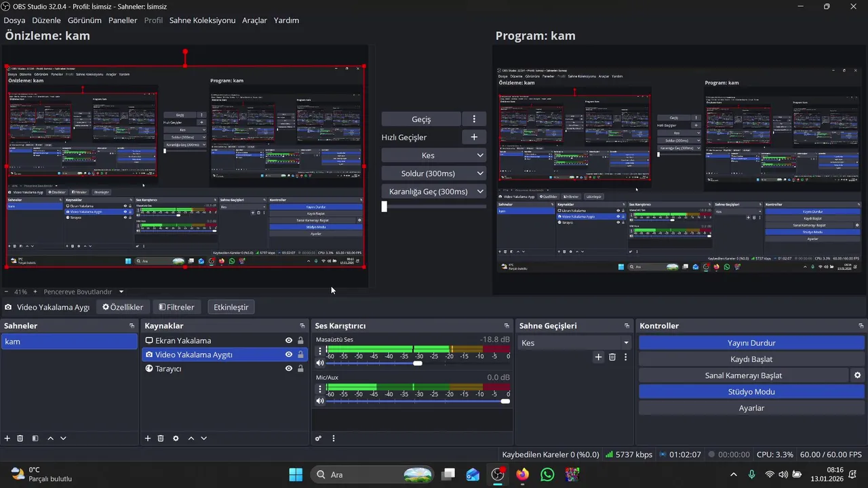The image size is (868, 488).
Task: Expand hidden system tray icons chevron
Action: (x=733, y=474)
